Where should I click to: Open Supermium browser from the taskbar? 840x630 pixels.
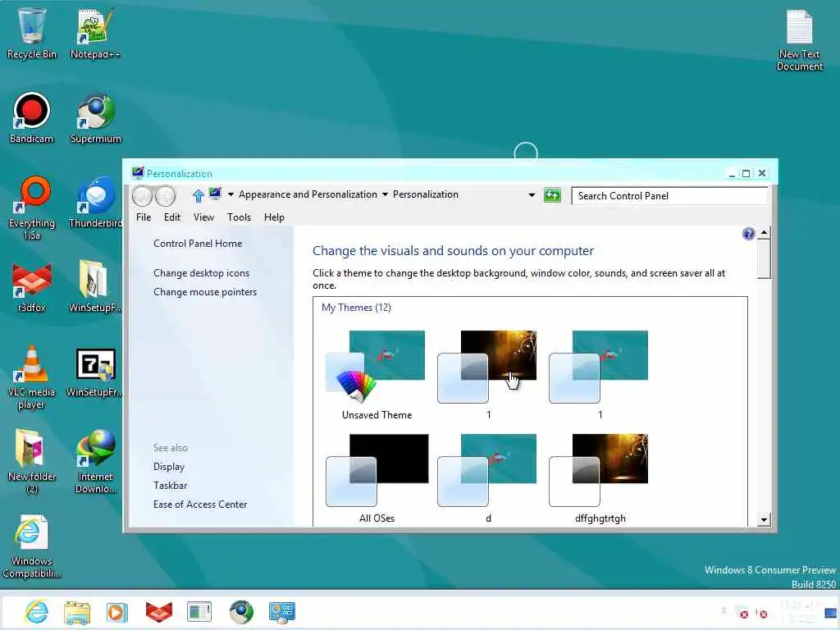[241, 612]
